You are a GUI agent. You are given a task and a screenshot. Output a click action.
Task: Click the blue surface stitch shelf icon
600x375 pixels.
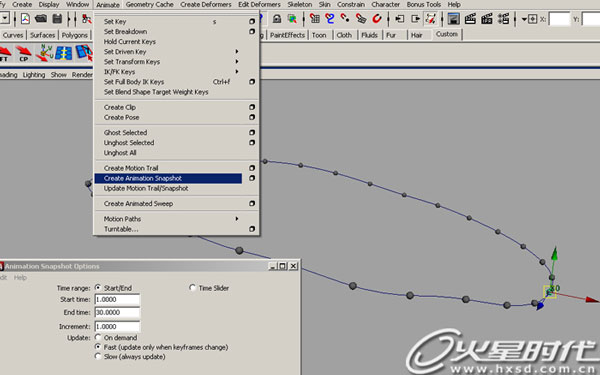pyautogui.click(x=64, y=53)
